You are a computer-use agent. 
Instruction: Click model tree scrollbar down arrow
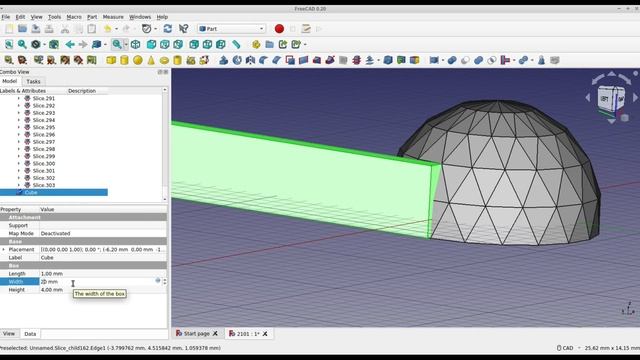(x=165, y=199)
